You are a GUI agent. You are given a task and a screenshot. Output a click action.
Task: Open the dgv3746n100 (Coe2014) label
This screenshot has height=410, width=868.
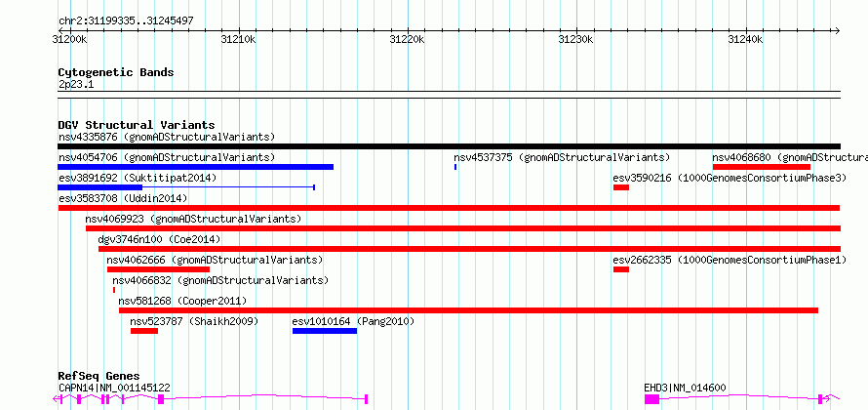click(159, 239)
